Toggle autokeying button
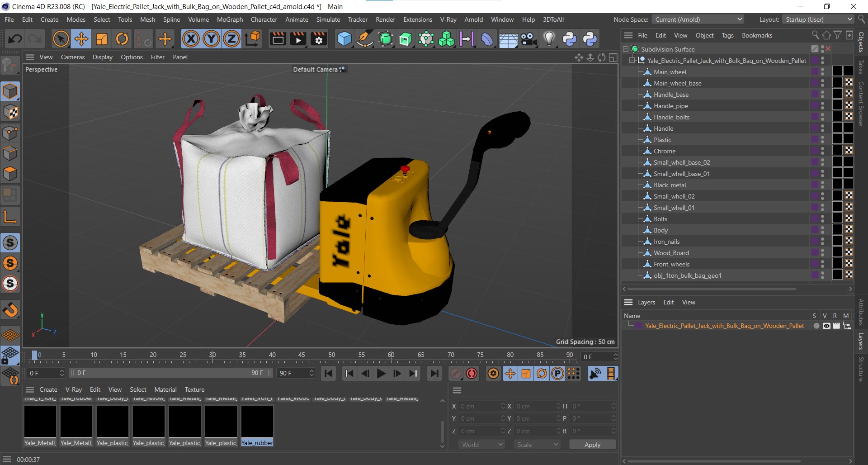The height and width of the screenshot is (465, 868). point(472,373)
